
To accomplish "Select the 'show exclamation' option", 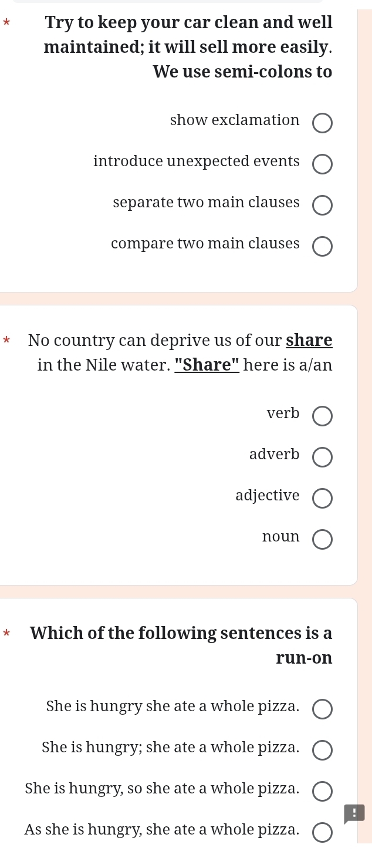I will [x=322, y=123].
